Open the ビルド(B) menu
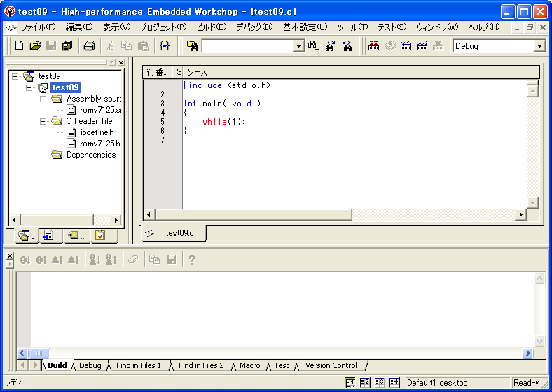The image size is (552, 392). 211,27
